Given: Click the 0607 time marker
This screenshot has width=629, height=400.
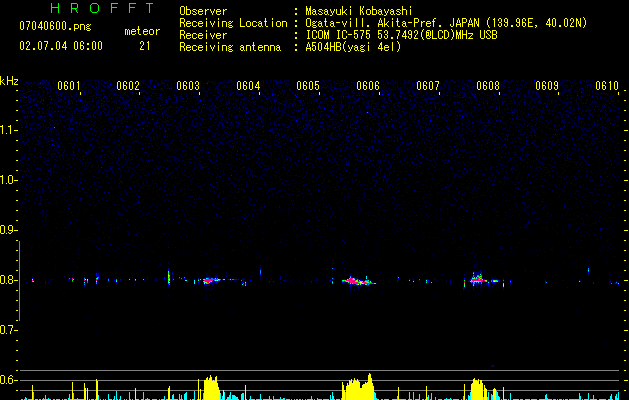Looking at the screenshot, I should coord(428,86).
